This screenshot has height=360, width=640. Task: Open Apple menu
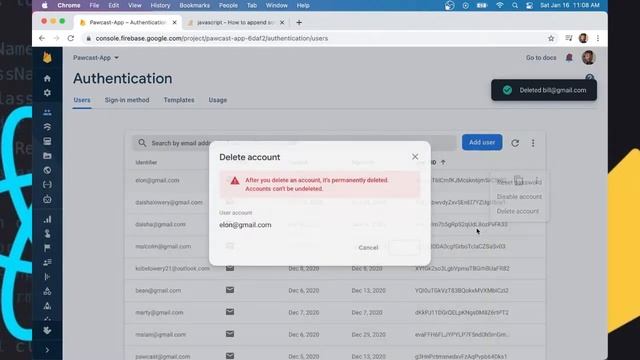click(44, 5)
